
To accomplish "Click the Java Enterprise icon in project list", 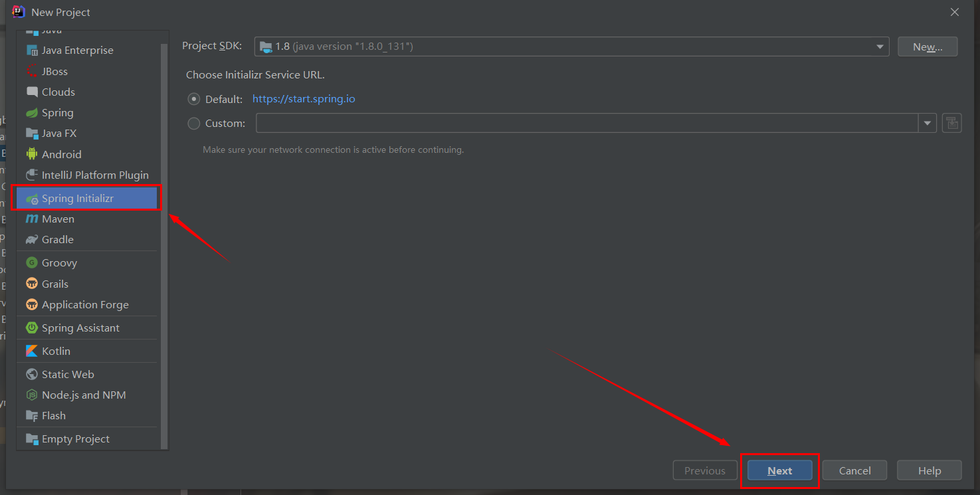I will click(x=32, y=50).
